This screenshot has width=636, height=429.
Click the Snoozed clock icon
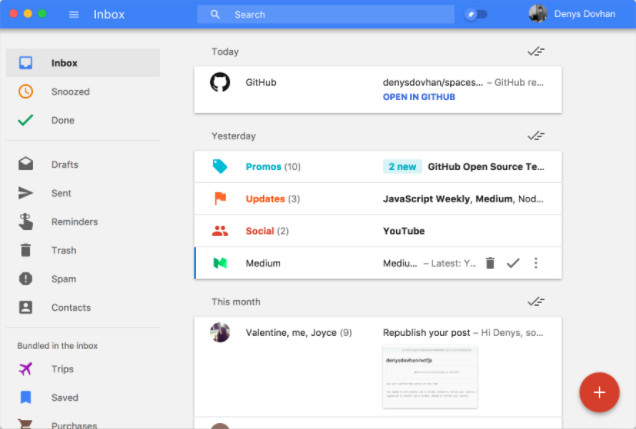(x=26, y=92)
